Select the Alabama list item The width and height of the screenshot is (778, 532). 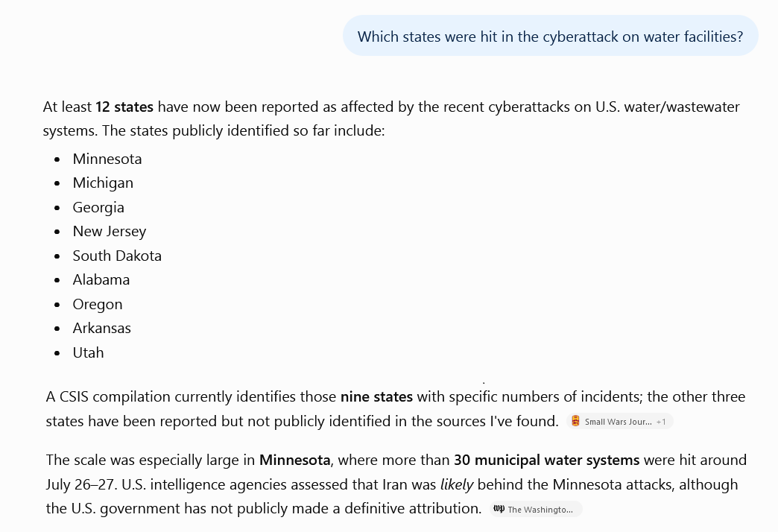point(101,280)
